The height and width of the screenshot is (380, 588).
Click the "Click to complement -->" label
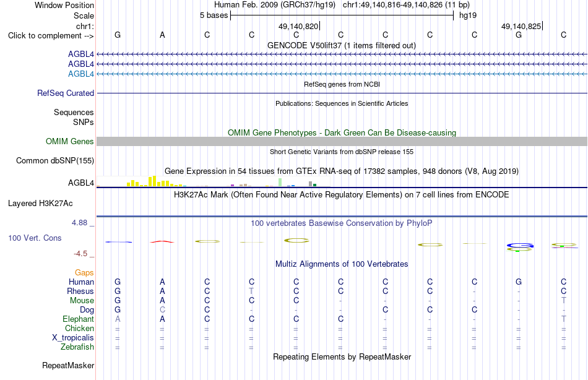click(x=51, y=36)
